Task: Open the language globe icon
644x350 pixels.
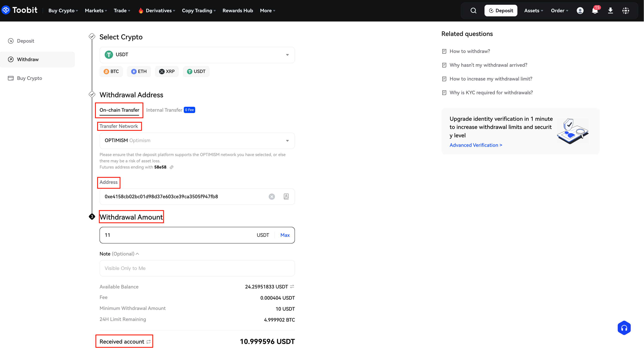Action: pos(626,11)
